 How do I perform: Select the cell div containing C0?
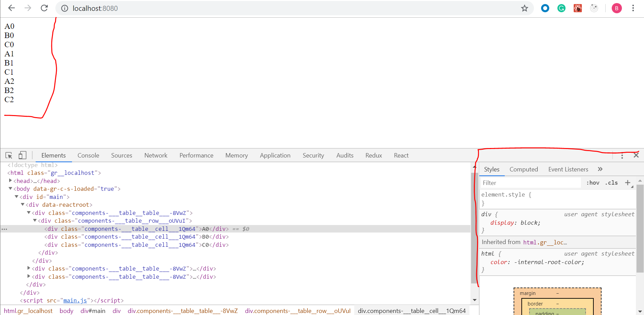coord(137,245)
